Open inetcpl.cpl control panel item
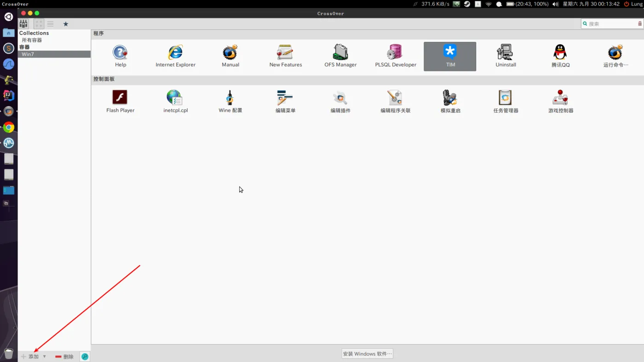 click(175, 101)
